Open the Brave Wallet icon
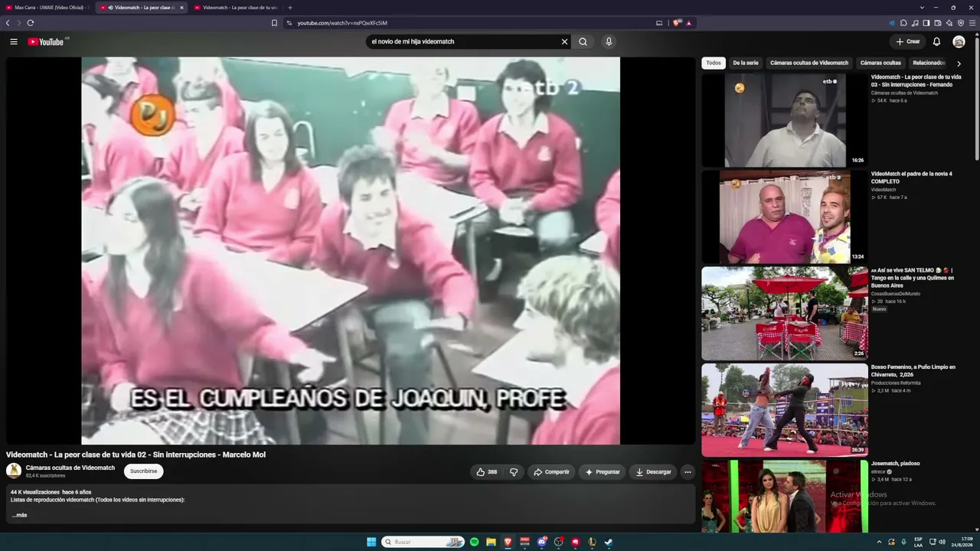The width and height of the screenshot is (980, 551). point(938,23)
